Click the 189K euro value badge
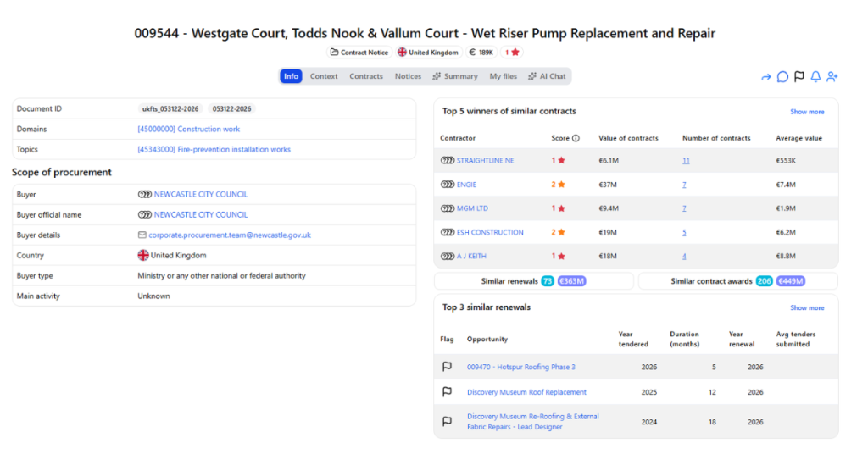 point(481,52)
